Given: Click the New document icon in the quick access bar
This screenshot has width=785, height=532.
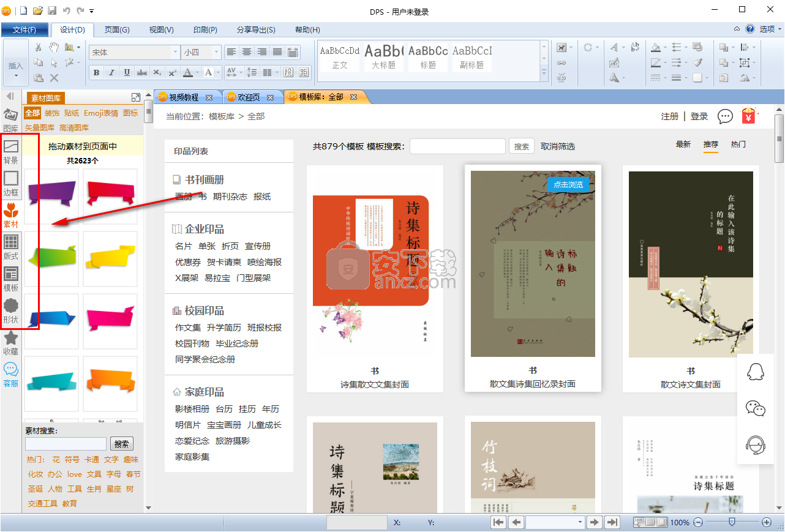Looking at the screenshot, I should 23,10.
